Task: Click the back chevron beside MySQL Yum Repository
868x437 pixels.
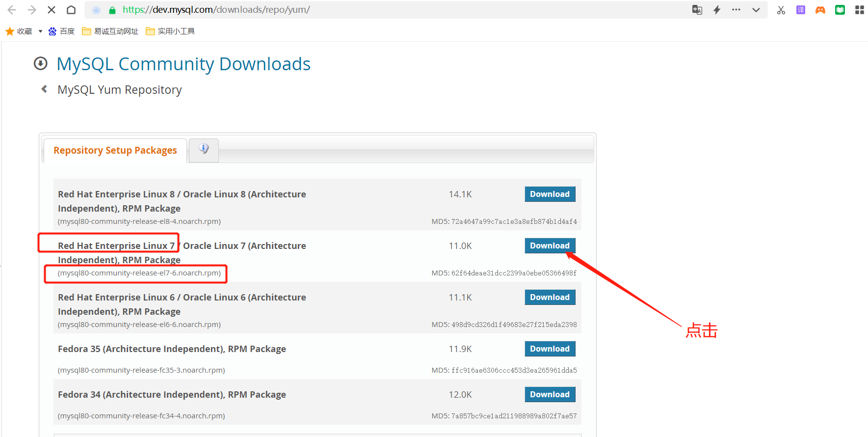Action: (x=44, y=89)
